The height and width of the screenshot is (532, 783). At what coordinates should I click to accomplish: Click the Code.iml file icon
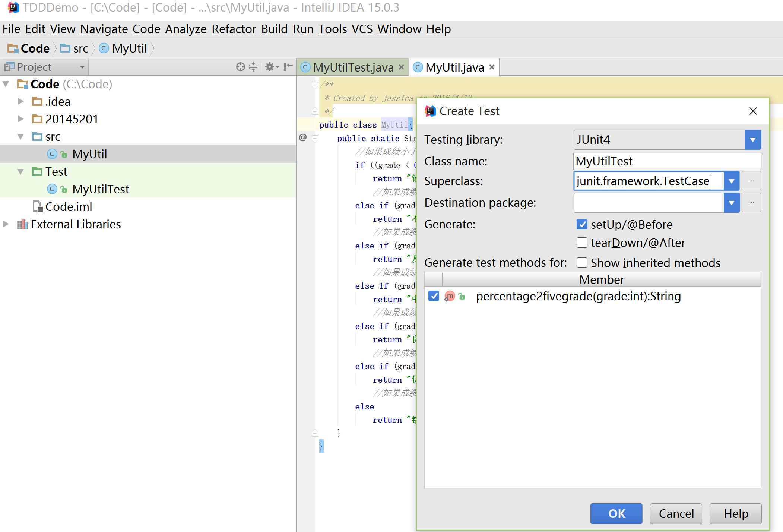[x=38, y=206]
